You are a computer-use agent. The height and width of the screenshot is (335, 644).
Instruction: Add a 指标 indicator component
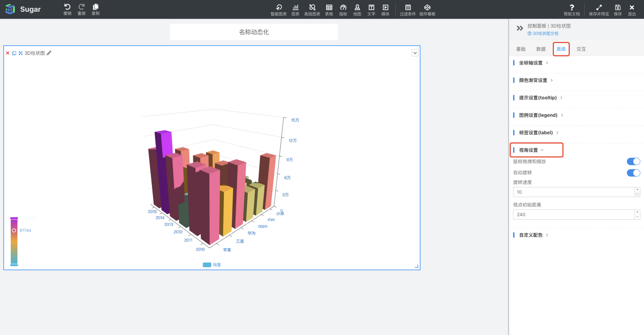[x=343, y=10]
